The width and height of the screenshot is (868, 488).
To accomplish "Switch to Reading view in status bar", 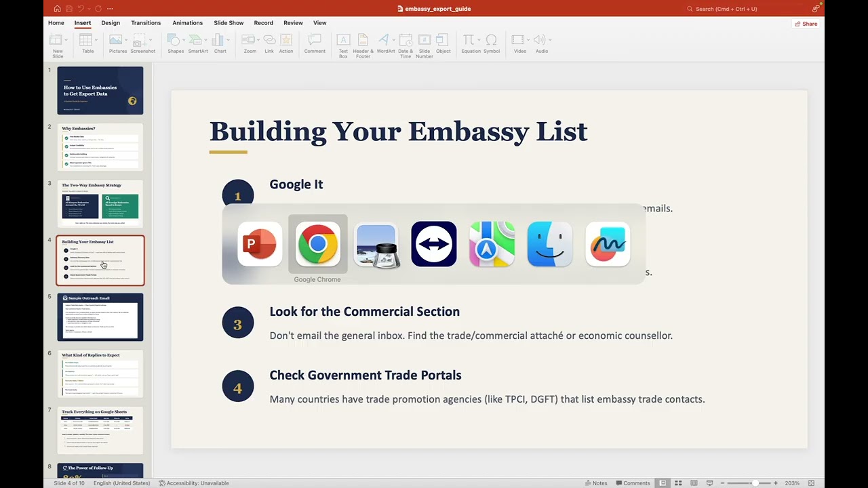I will [x=694, y=483].
